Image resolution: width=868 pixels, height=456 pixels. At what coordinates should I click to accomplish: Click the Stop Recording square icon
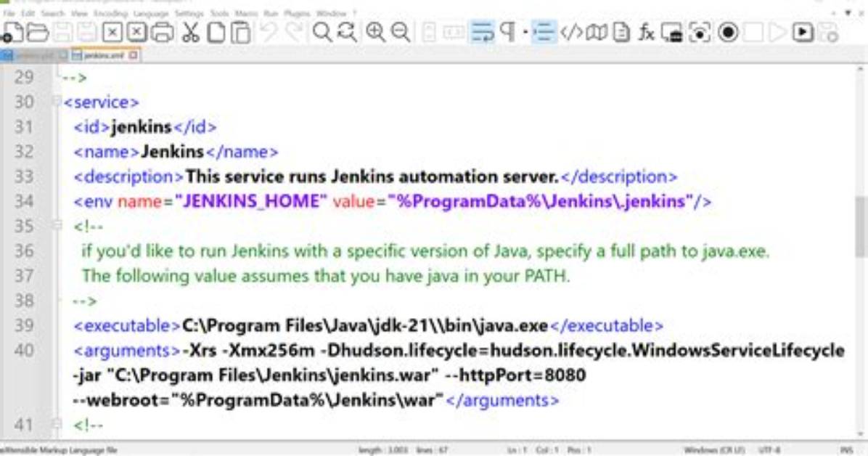coord(753,33)
